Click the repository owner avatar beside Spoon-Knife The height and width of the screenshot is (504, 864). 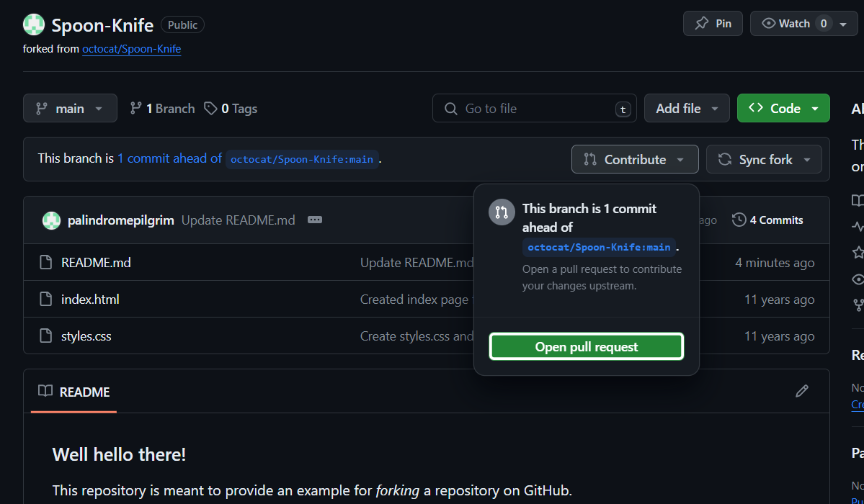tap(34, 25)
